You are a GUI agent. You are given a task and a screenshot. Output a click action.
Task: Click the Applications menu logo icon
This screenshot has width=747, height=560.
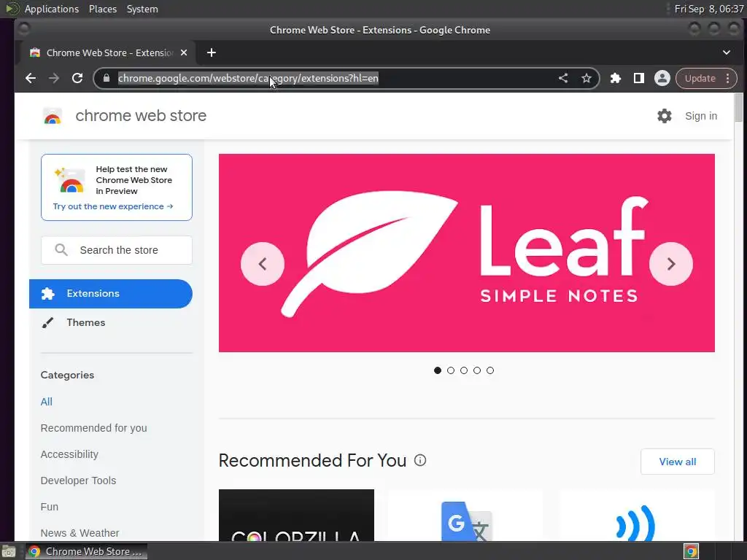12,9
